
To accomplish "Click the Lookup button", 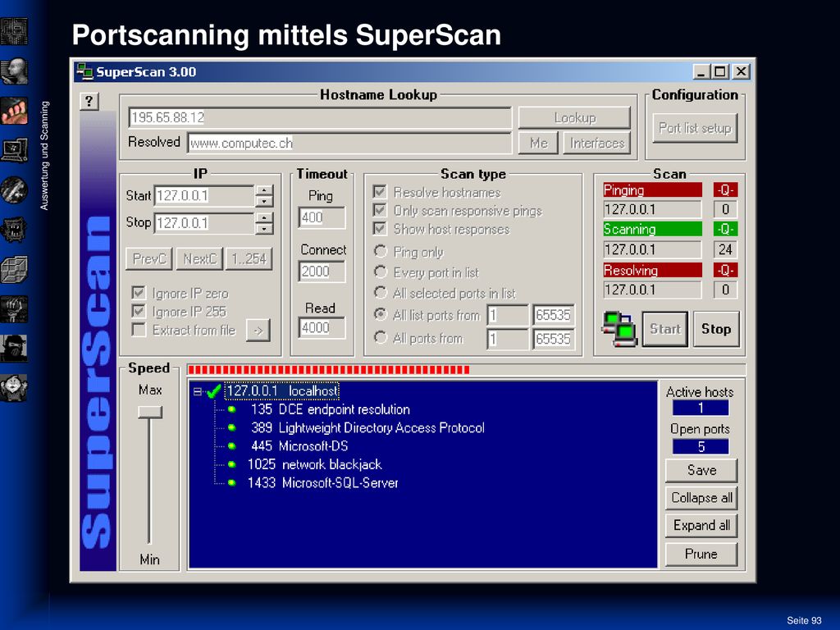I will (x=574, y=117).
